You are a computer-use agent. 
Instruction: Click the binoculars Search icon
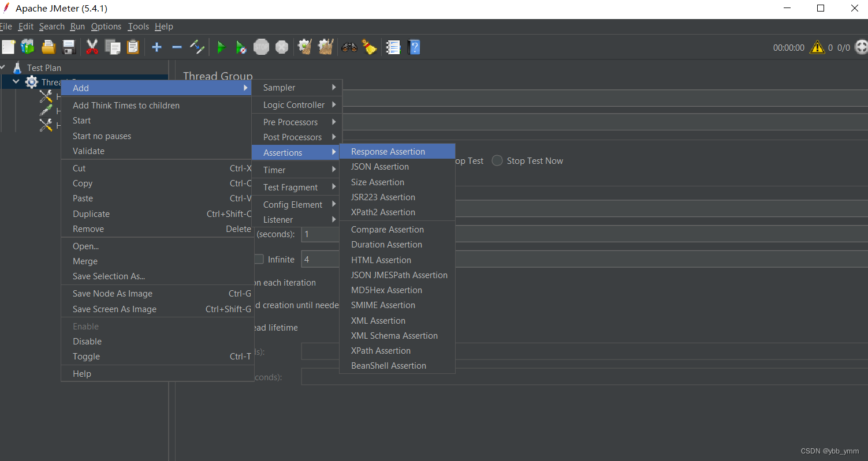349,47
